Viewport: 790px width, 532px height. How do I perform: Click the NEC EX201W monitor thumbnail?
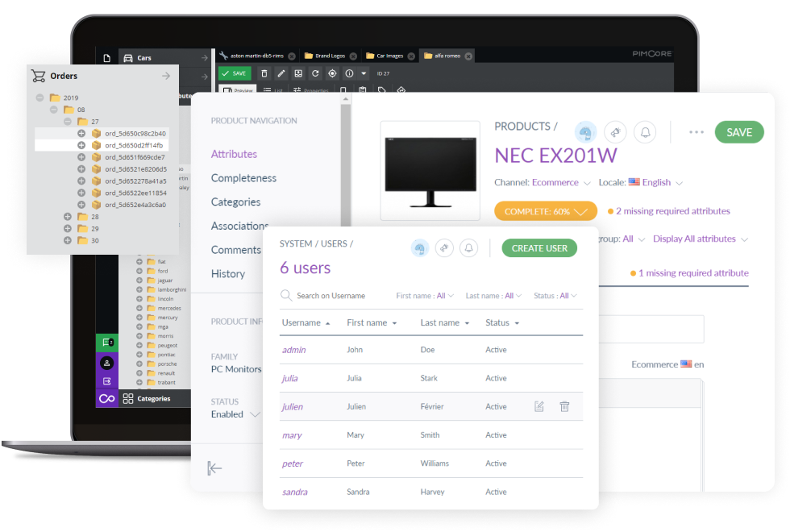[430, 170]
